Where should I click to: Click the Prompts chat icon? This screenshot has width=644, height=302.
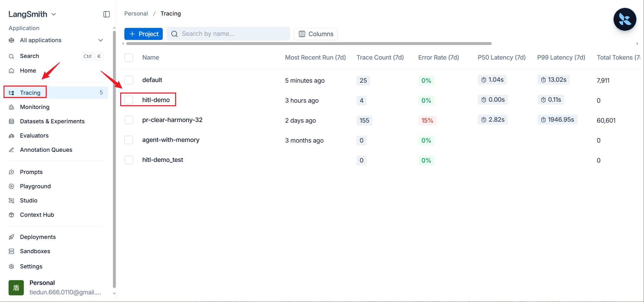[x=11, y=172]
